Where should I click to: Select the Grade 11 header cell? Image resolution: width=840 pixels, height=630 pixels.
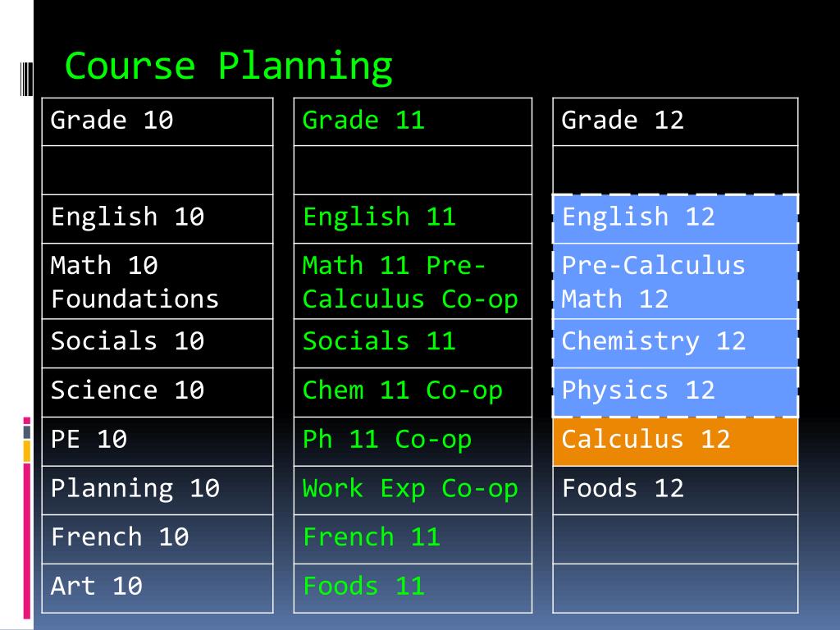coord(413,121)
